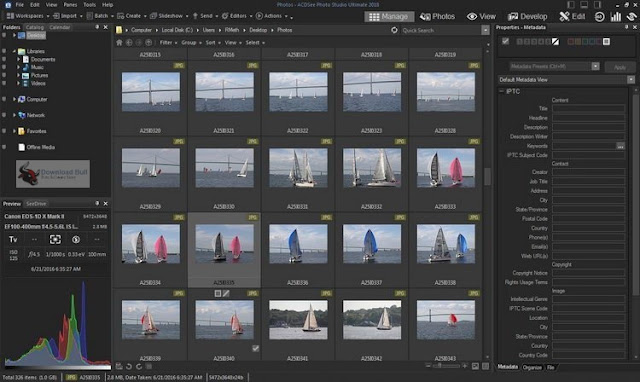This screenshot has width=640, height=382.
Task: Open Photos mode
Action: point(437,16)
